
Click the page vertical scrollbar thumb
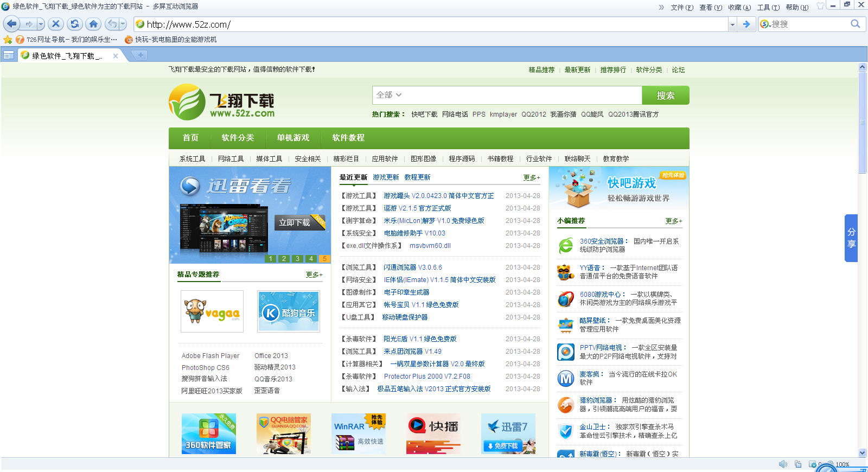click(862, 122)
